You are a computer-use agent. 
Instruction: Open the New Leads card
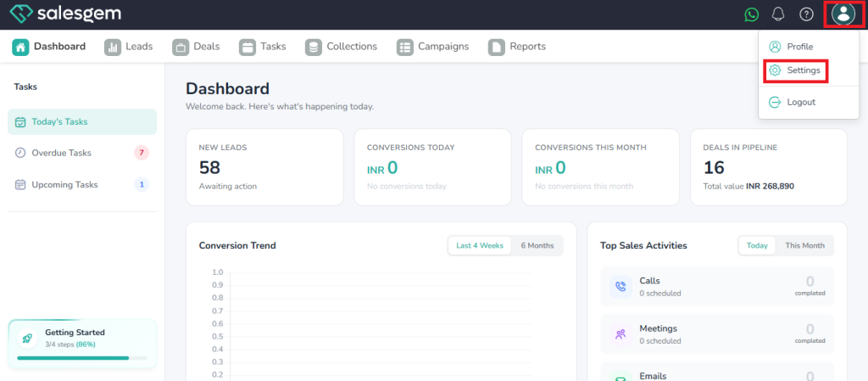click(264, 167)
